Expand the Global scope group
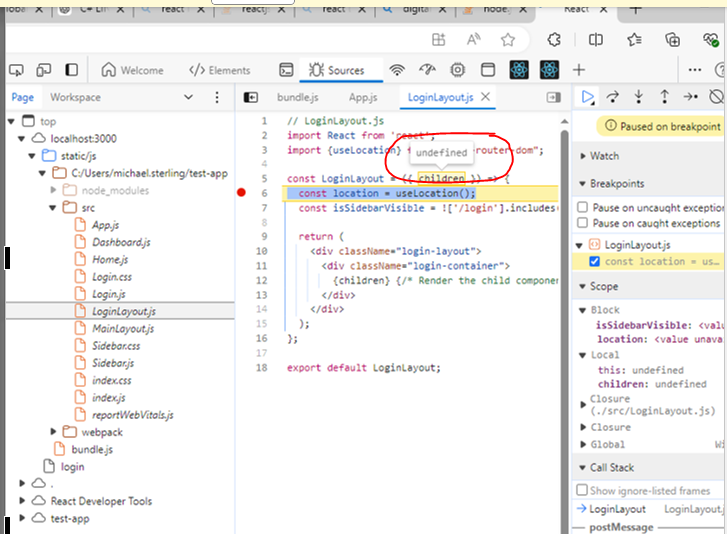727x534 pixels. pos(584,445)
